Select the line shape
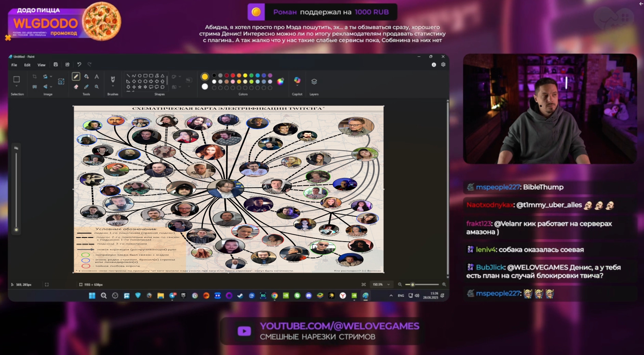Image resolution: width=644 pixels, height=355 pixels. click(x=128, y=76)
